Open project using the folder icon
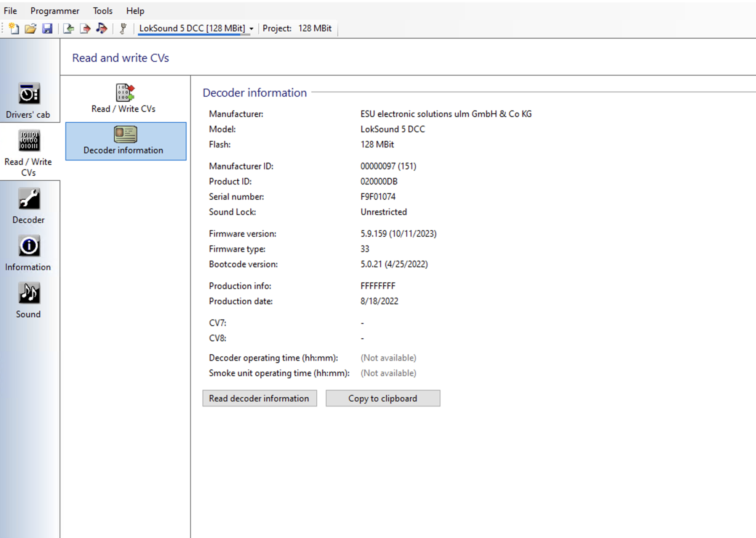Screen dimensions: 756x538 pos(31,28)
